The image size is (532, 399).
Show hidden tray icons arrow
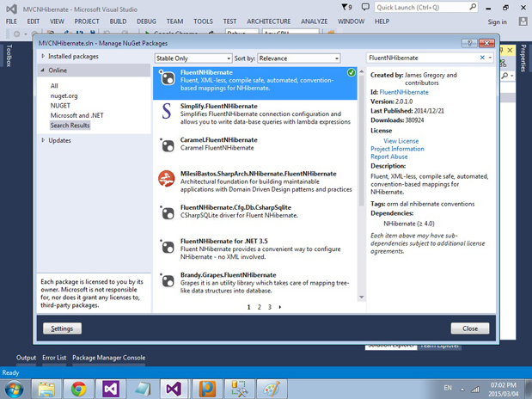(x=462, y=390)
